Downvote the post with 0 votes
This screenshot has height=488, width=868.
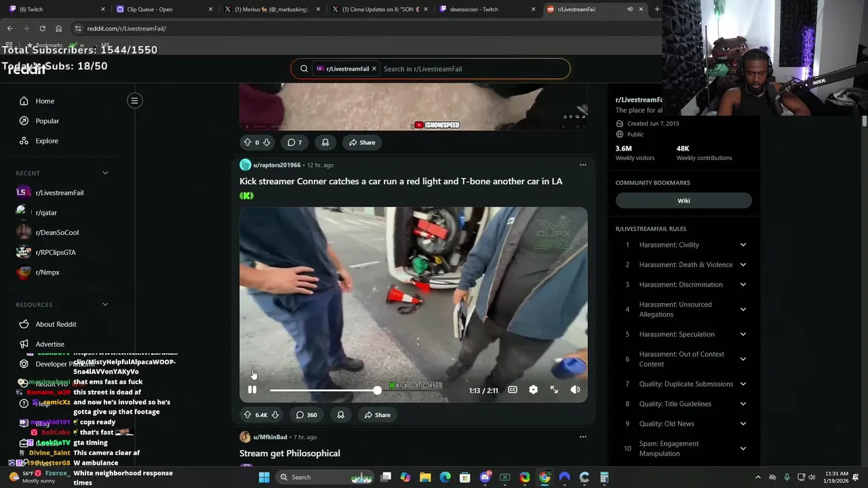coord(267,142)
